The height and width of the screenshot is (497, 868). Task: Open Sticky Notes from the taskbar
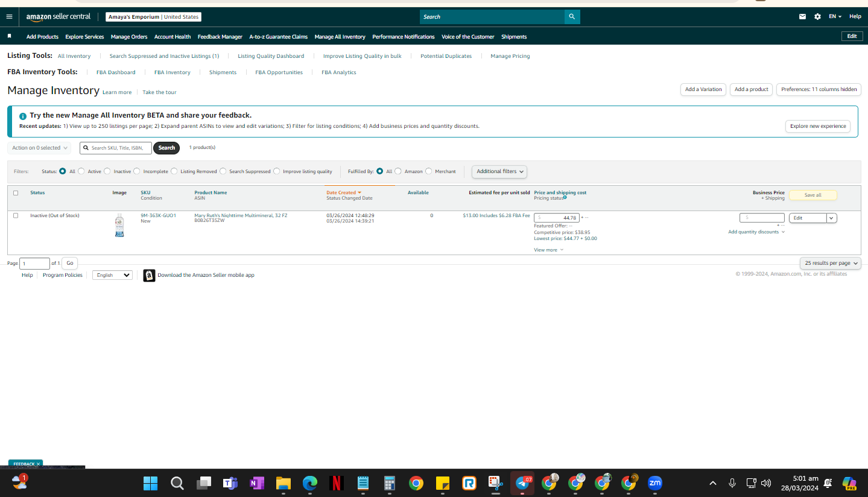click(x=443, y=483)
